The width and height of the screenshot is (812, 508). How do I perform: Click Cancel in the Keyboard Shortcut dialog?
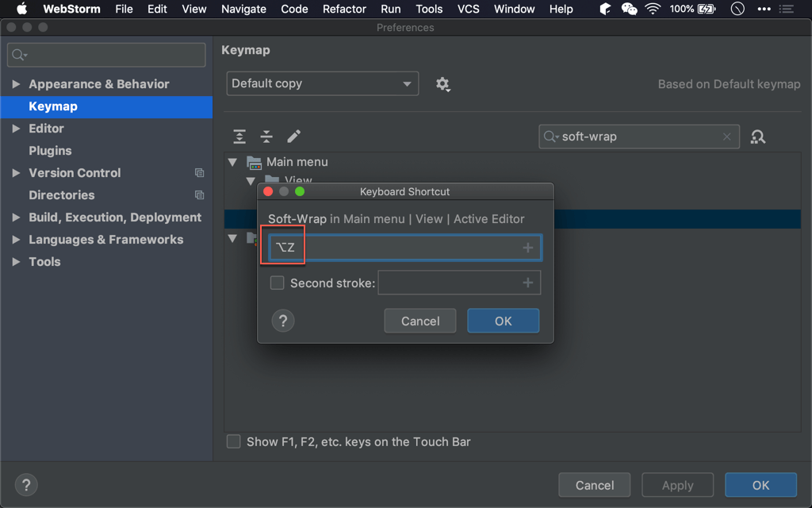420,321
